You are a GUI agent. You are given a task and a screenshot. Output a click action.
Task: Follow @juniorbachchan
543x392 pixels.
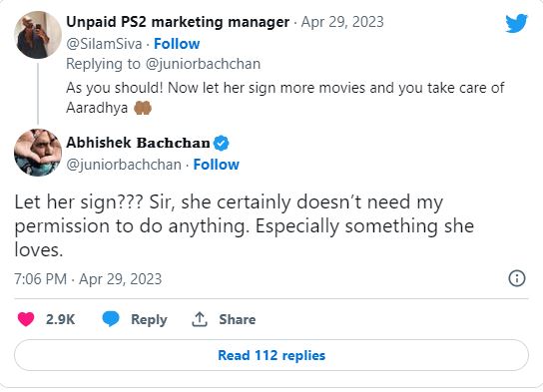click(x=216, y=165)
